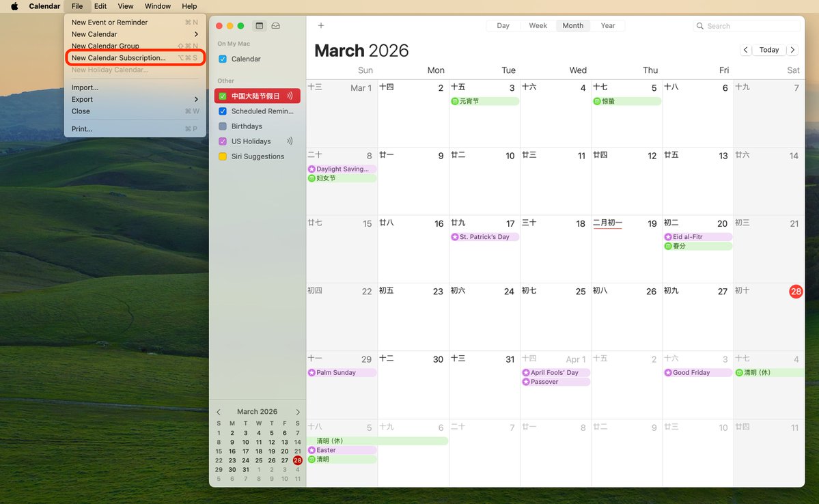The height and width of the screenshot is (504, 819).
Task: Open the Edit menu
Action: 100,6
